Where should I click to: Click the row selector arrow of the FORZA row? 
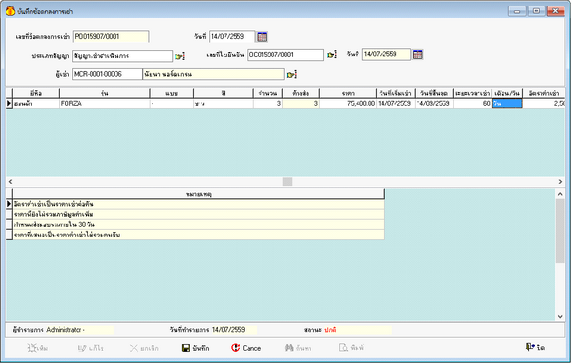(9, 104)
